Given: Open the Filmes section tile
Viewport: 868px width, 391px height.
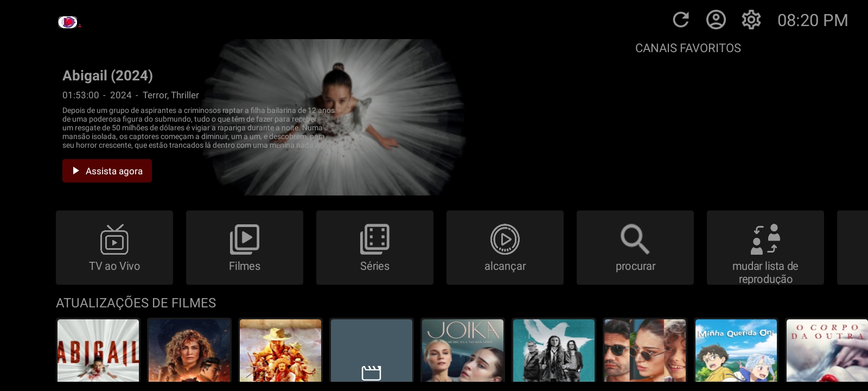Looking at the screenshot, I should pos(245,248).
